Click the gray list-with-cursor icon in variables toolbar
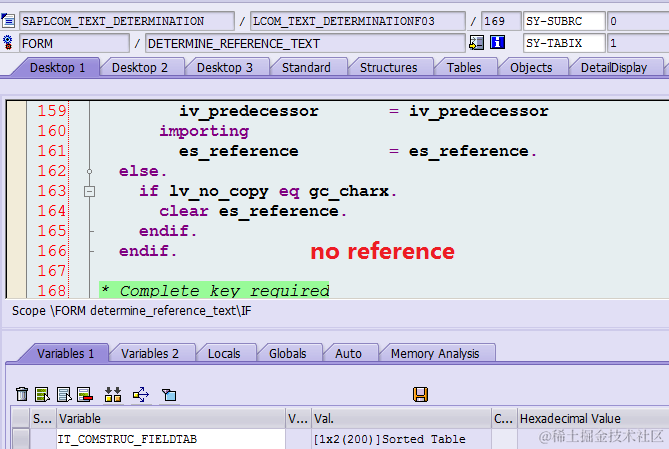 (x=64, y=394)
